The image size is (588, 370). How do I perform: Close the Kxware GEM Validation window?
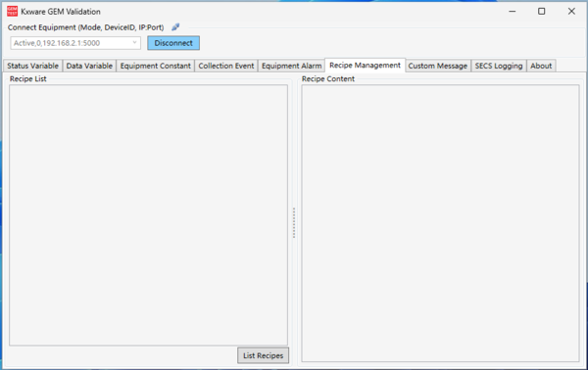pyautogui.click(x=571, y=11)
